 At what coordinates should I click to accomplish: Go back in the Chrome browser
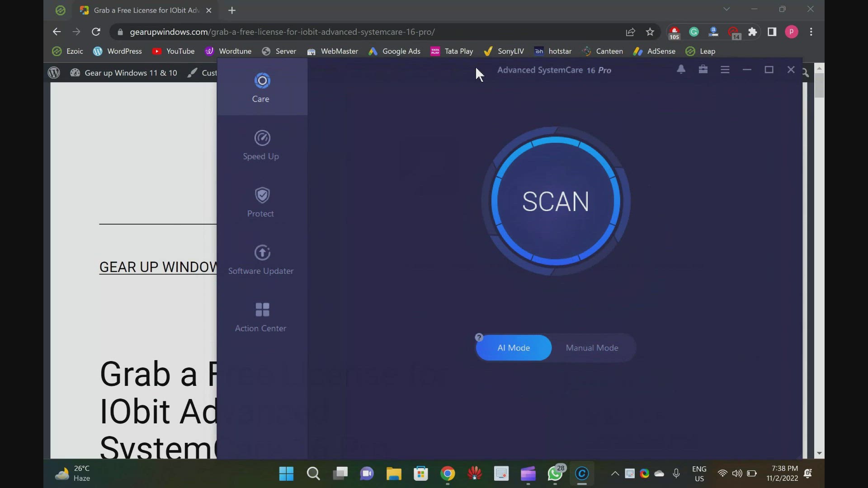pos(57,32)
